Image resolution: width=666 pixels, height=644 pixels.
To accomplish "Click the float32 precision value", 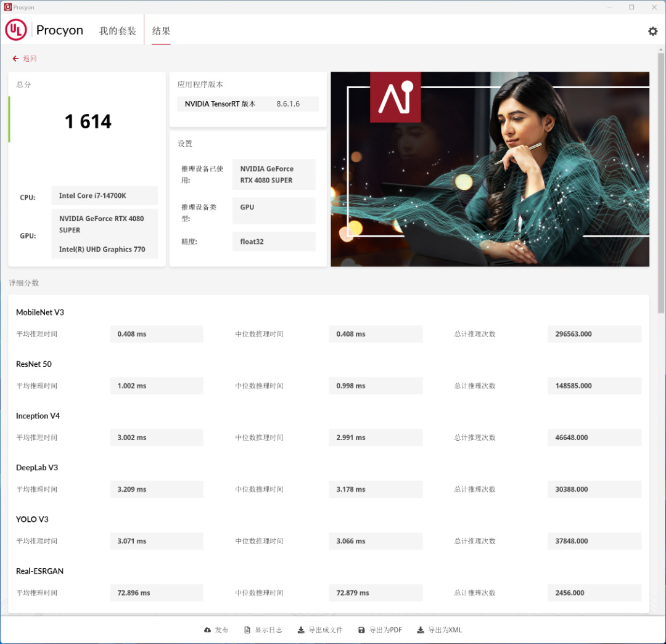I will coord(274,242).
